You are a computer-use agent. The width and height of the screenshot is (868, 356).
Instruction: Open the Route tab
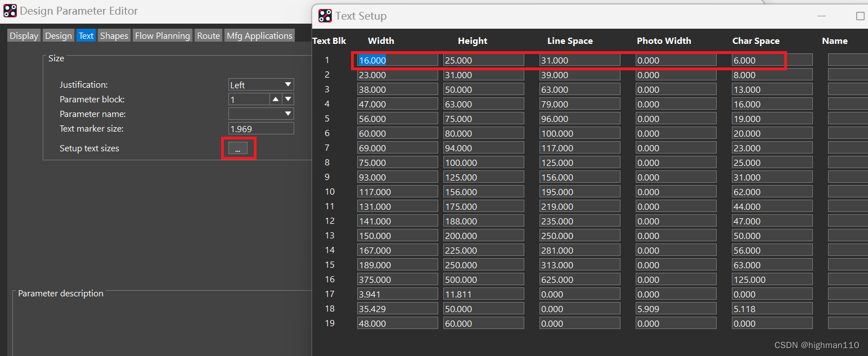click(x=208, y=36)
